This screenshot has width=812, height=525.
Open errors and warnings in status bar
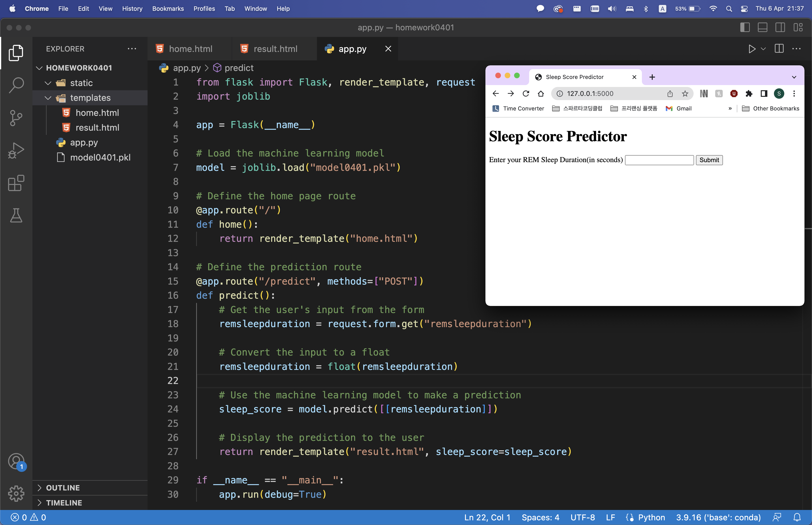29,517
